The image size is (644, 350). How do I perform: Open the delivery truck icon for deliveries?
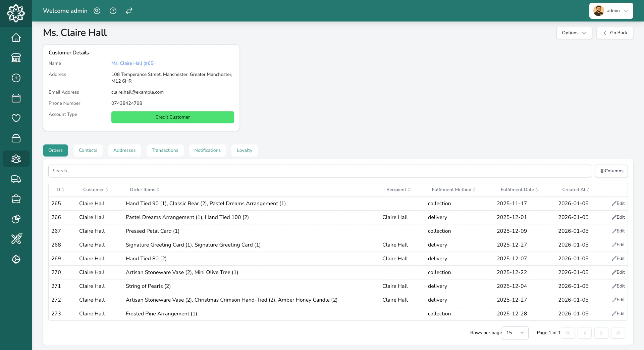click(x=16, y=179)
